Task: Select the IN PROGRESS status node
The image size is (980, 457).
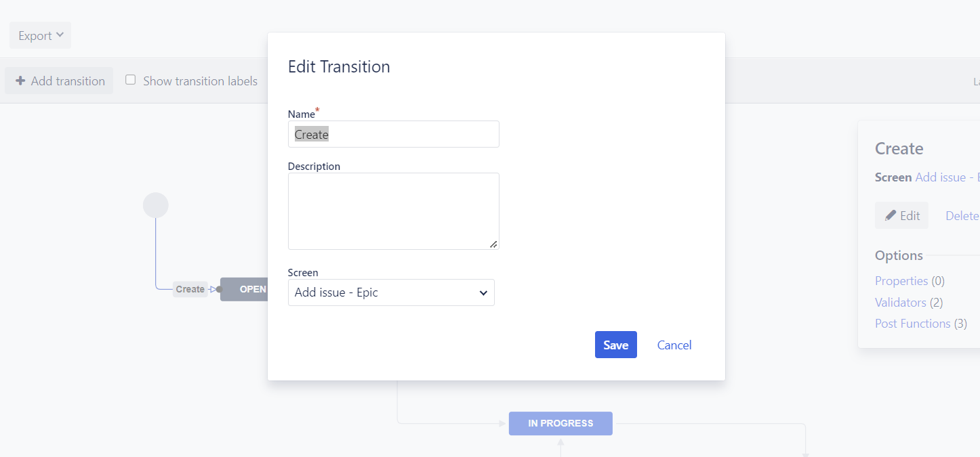Action: 560,423
